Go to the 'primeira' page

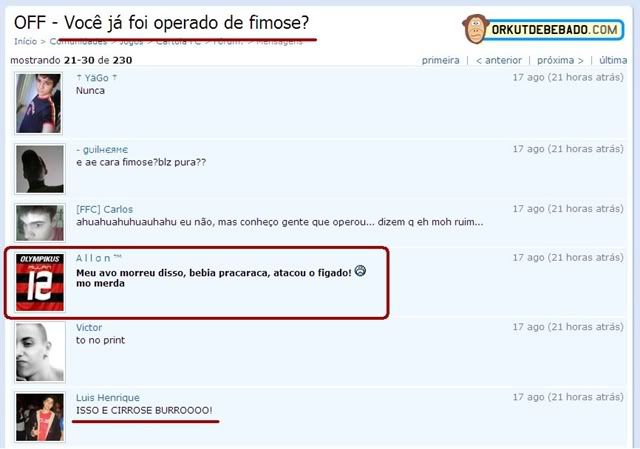(440, 60)
